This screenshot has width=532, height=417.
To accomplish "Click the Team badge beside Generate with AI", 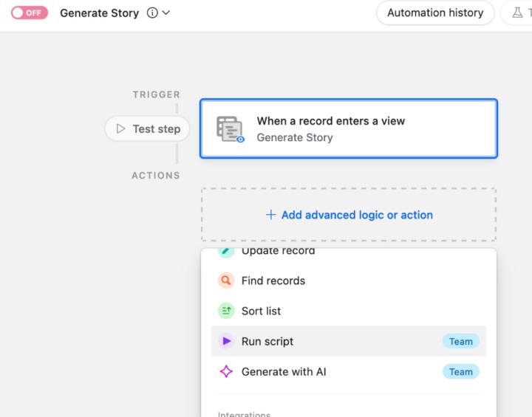I will 460,372.
